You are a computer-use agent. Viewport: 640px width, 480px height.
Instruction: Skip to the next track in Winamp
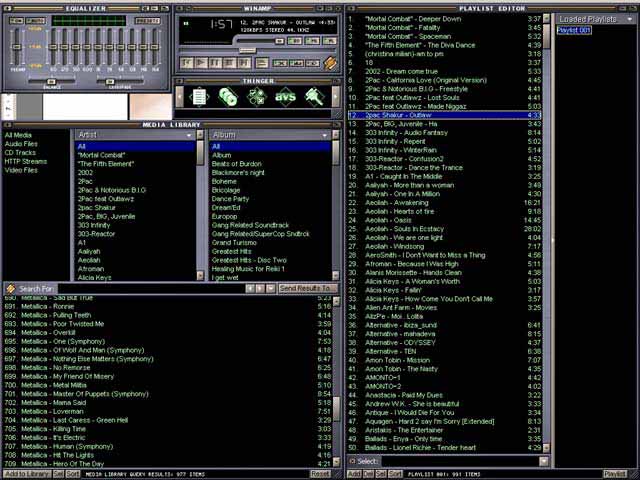[x=244, y=63]
